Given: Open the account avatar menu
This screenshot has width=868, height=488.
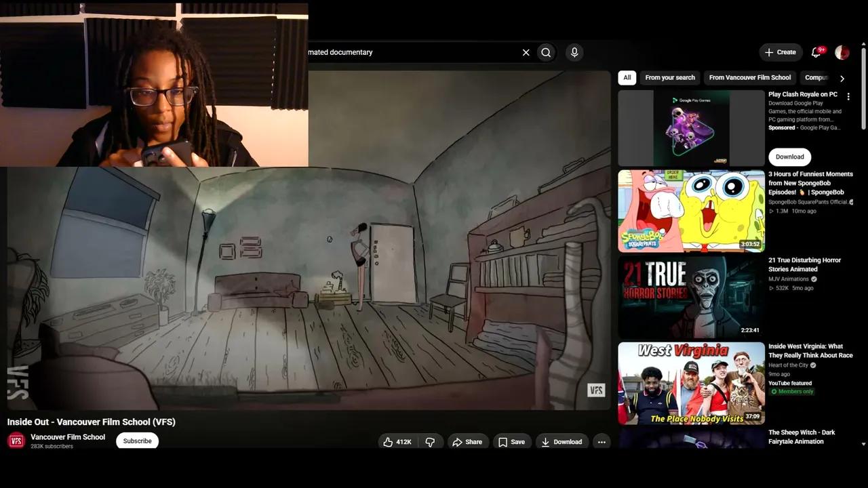Looking at the screenshot, I should [x=842, y=52].
